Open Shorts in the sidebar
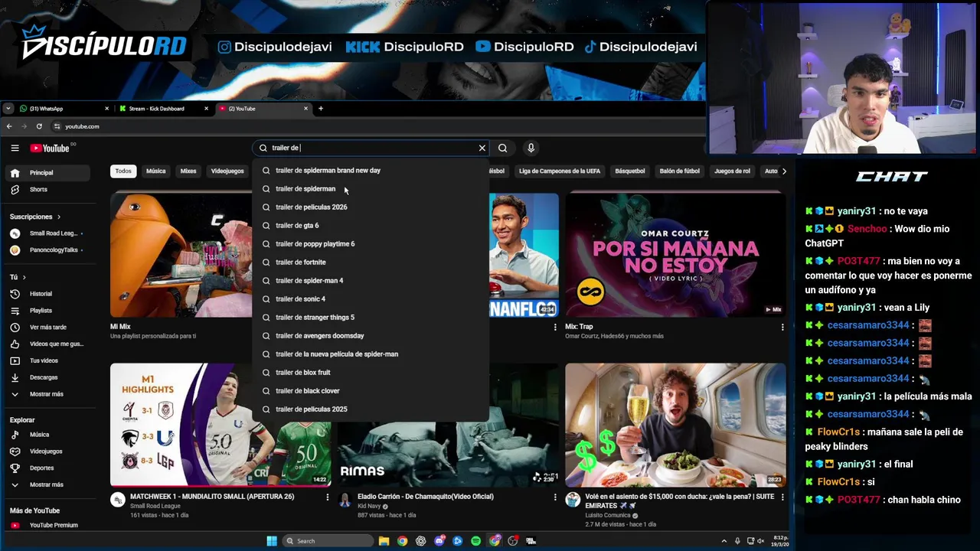Image resolution: width=980 pixels, height=551 pixels. [x=49, y=189]
